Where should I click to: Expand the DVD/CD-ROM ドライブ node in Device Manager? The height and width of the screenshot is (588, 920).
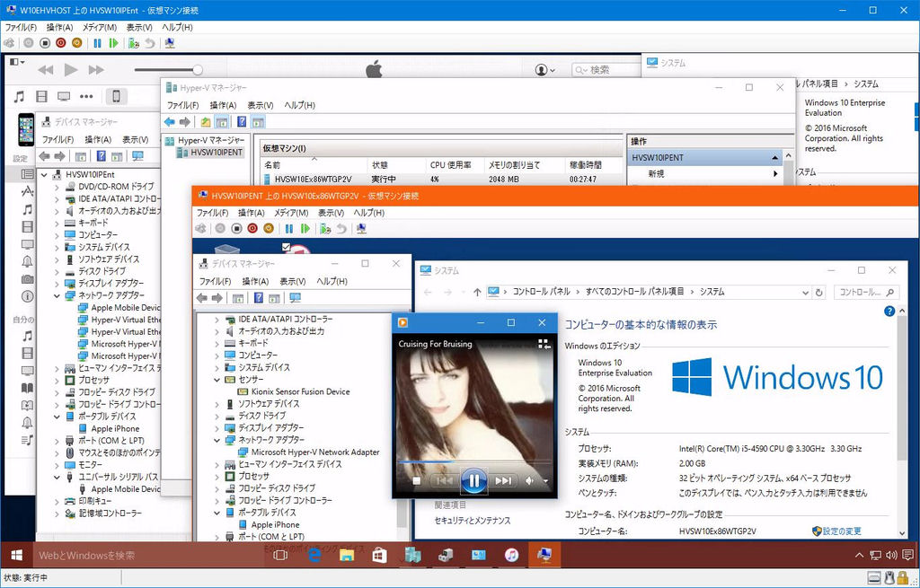(57, 187)
